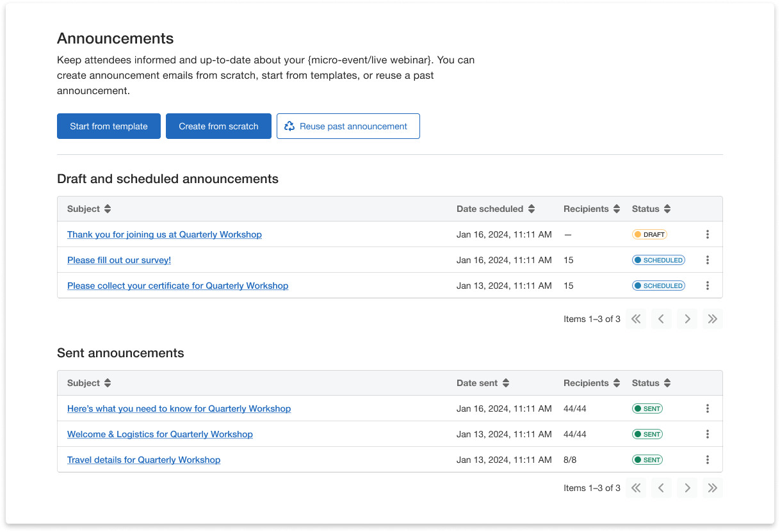Open kebab menu for certificate announcement row
Viewport: 780px width, 532px height.
[707, 286]
